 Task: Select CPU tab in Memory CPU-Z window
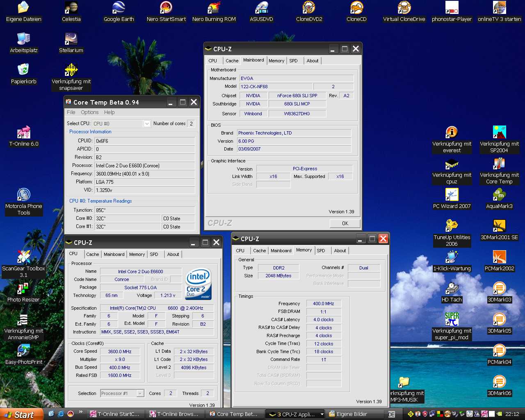tap(240, 251)
